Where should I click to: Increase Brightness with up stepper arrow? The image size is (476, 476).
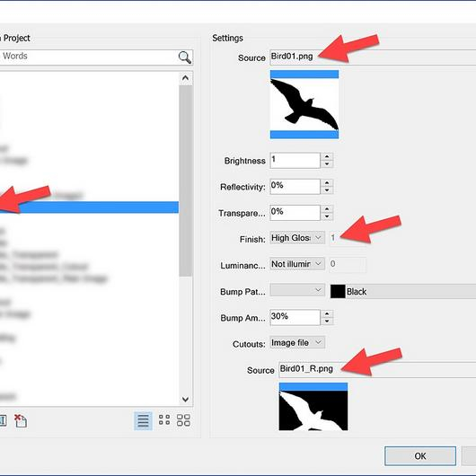(327, 156)
